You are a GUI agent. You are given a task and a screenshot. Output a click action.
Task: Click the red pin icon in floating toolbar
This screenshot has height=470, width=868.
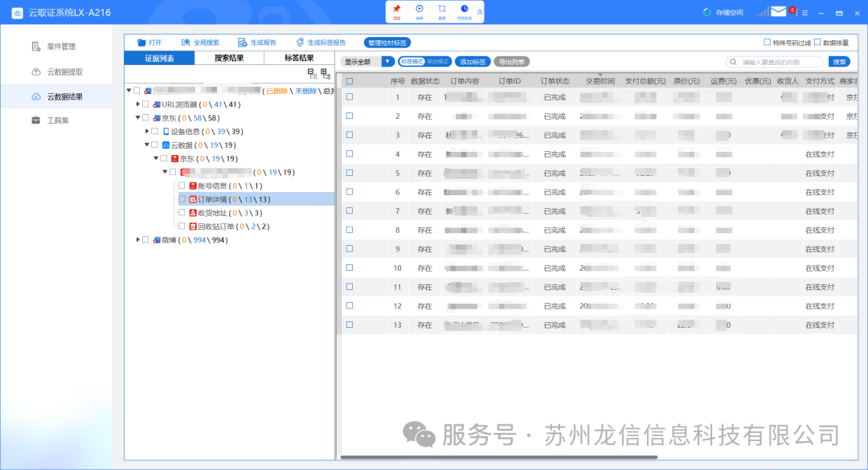(396, 9)
